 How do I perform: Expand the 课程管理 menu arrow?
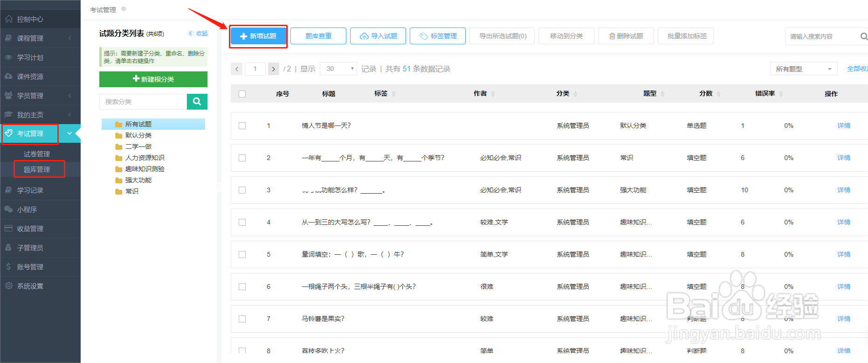70,38
